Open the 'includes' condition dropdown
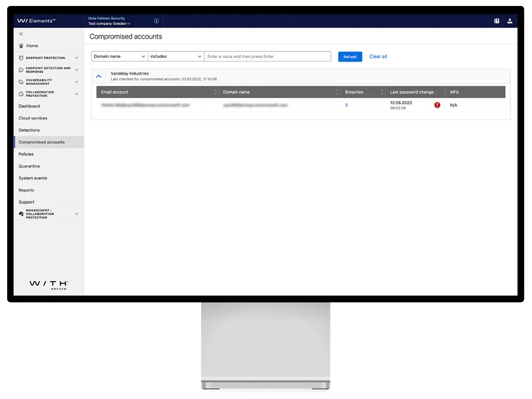The width and height of the screenshot is (532, 399). [x=176, y=56]
